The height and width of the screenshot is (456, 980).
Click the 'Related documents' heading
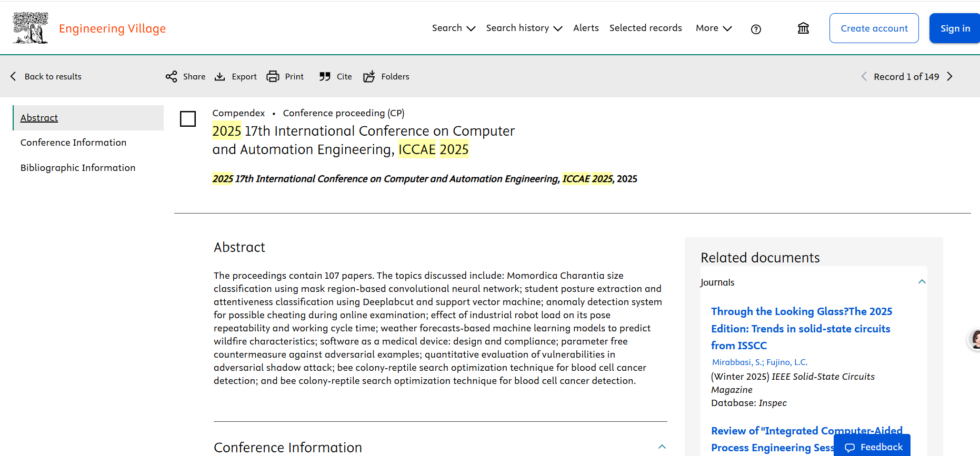click(760, 258)
